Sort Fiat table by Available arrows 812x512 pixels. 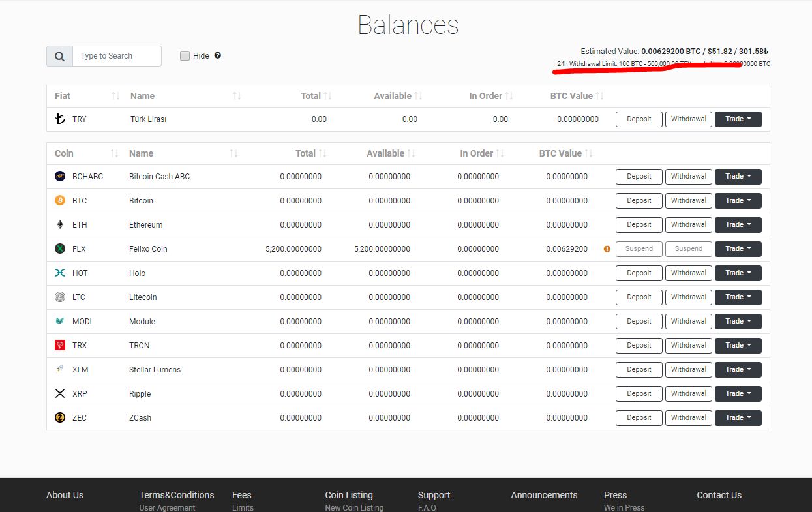click(418, 96)
